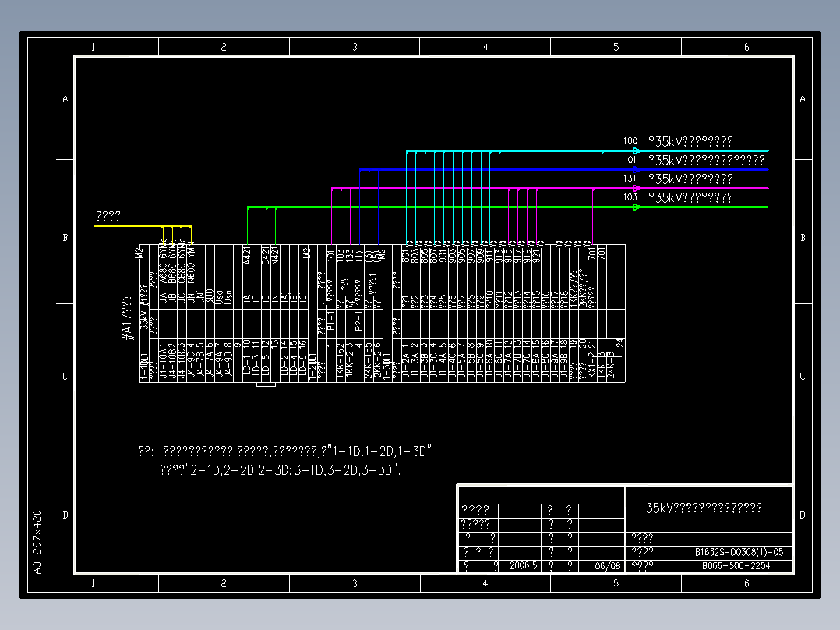840x630 pixels.
Task: Click the 1-1QL1 block label
Action: [x=144, y=366]
